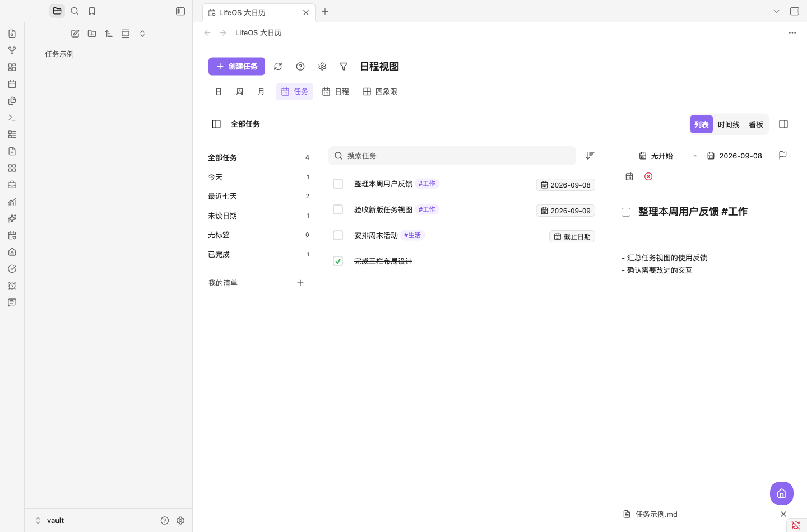The image size is (807, 532).
Task: Open the filter funnel icon
Action: click(344, 67)
